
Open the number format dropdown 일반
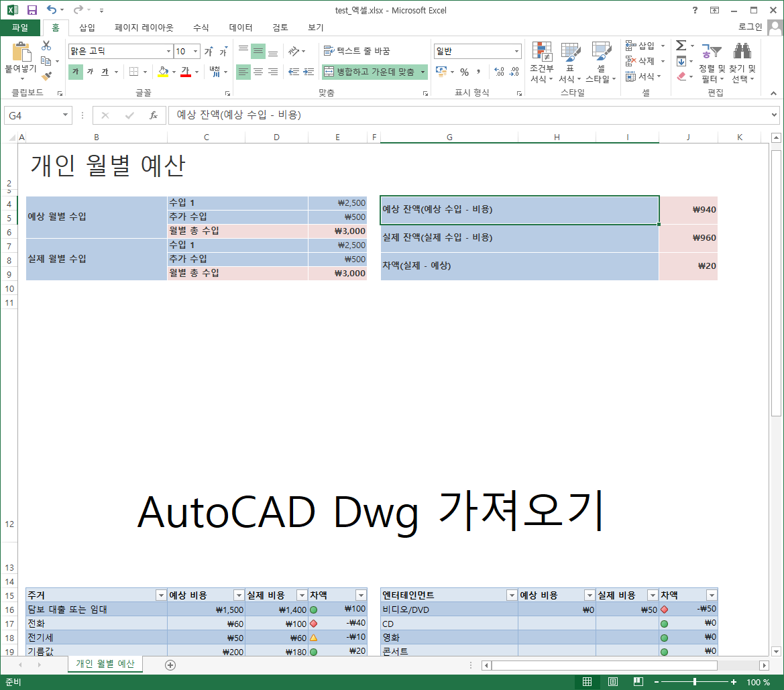click(516, 51)
